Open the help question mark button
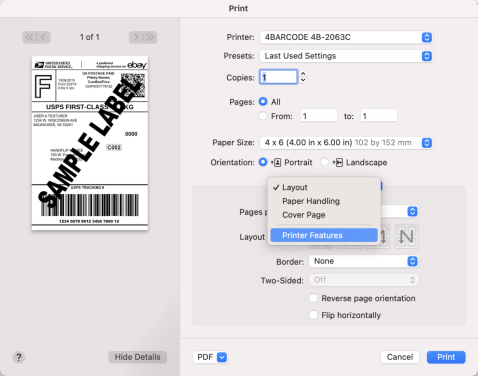 [x=19, y=357]
